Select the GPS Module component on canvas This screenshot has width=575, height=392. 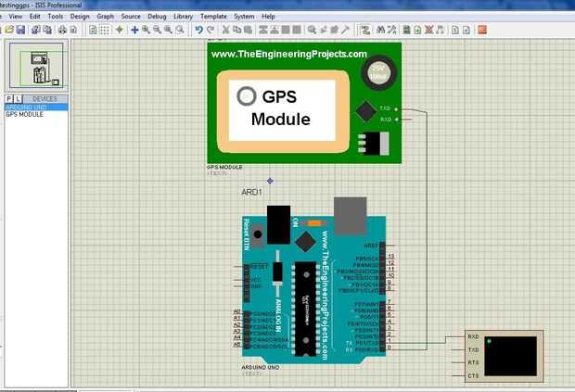point(304,103)
